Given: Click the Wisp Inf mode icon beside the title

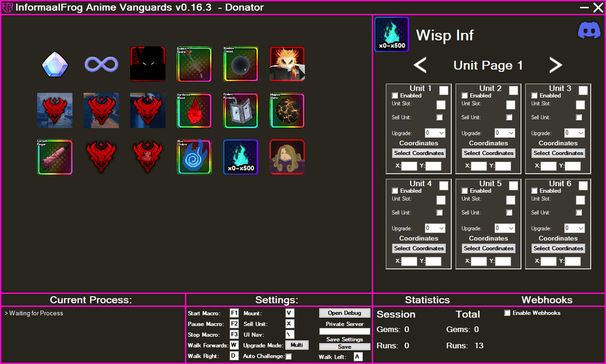Looking at the screenshot, I should (392, 34).
